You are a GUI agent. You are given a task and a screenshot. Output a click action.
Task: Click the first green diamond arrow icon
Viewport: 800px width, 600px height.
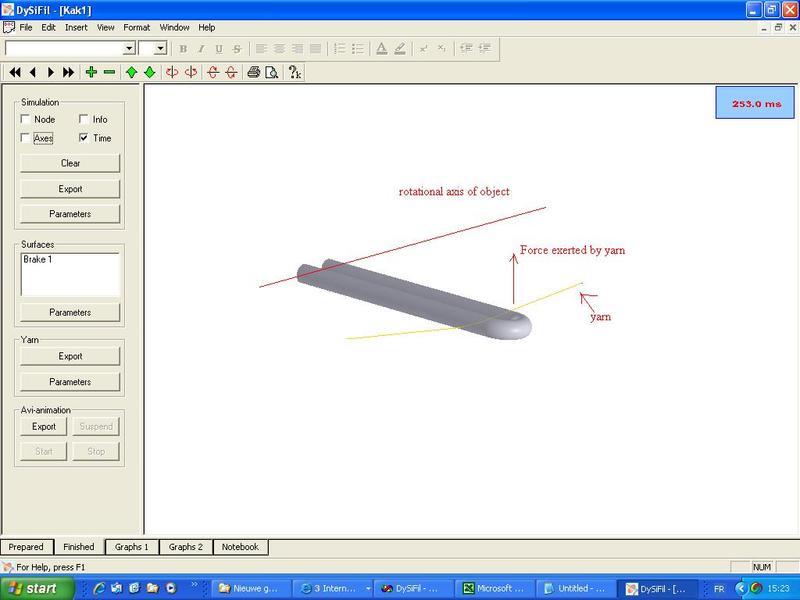(132, 72)
